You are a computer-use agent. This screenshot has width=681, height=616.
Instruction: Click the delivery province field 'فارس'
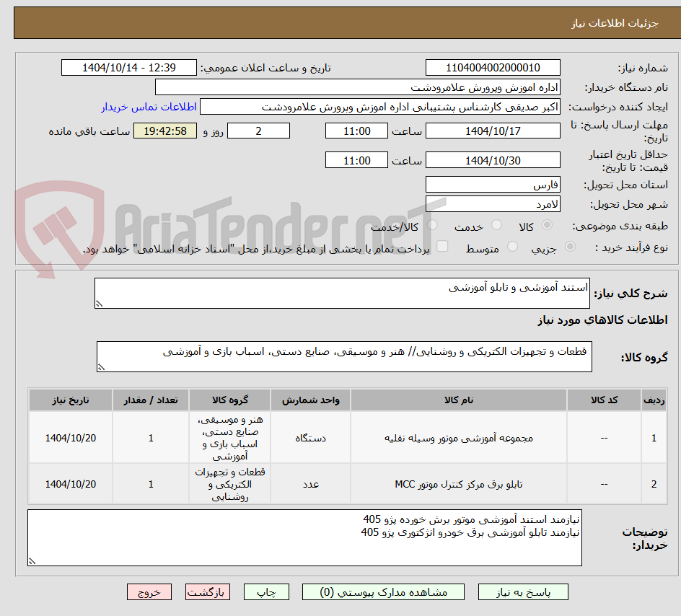point(493,185)
